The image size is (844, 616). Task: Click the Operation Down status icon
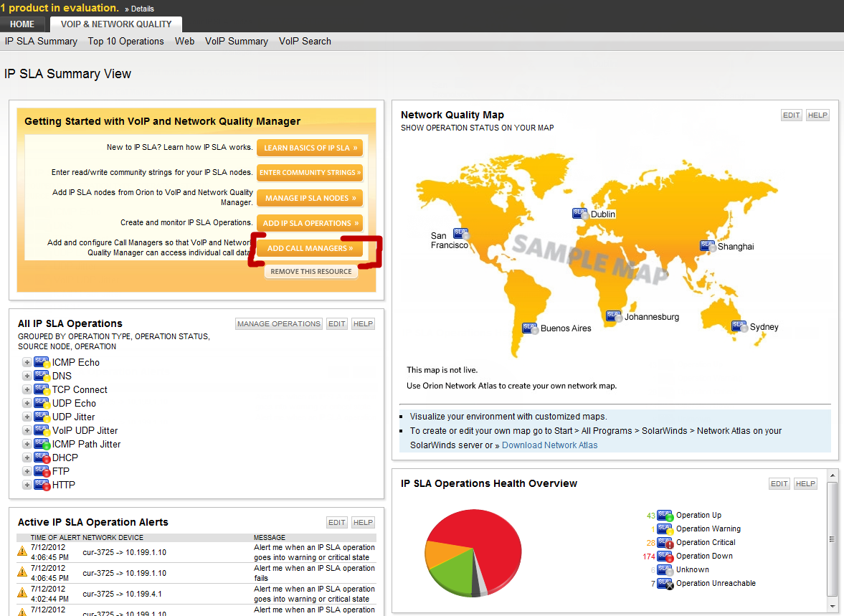(665, 556)
